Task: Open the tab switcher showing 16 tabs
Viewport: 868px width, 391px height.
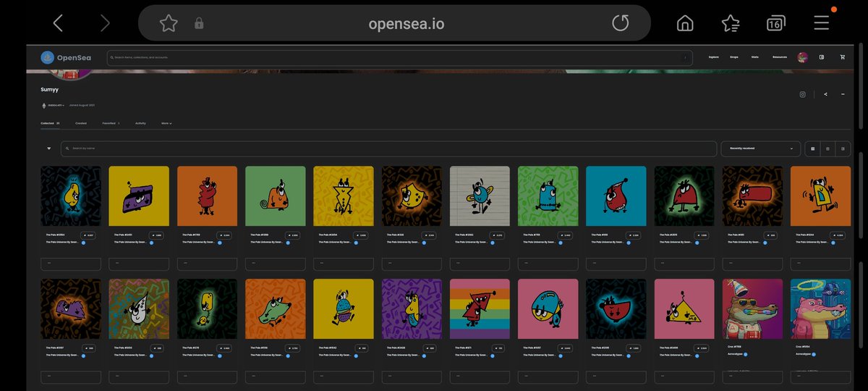Action: [x=775, y=23]
